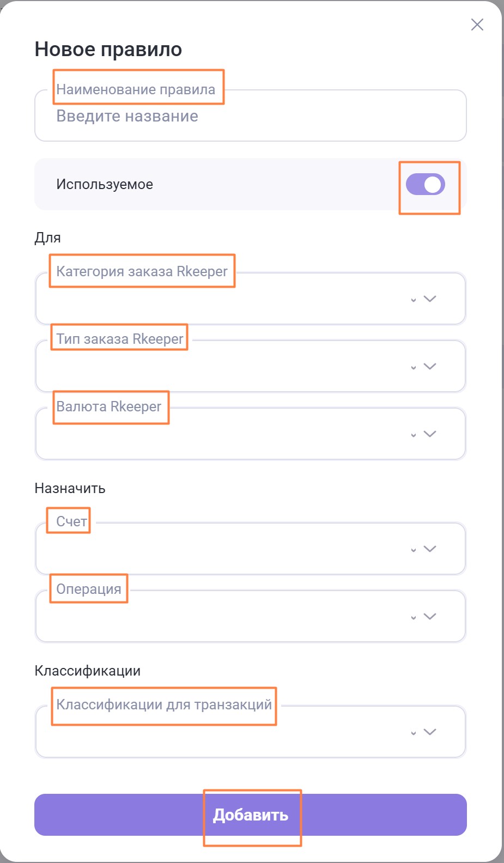Click large chevron arrow in Операция field

(430, 616)
